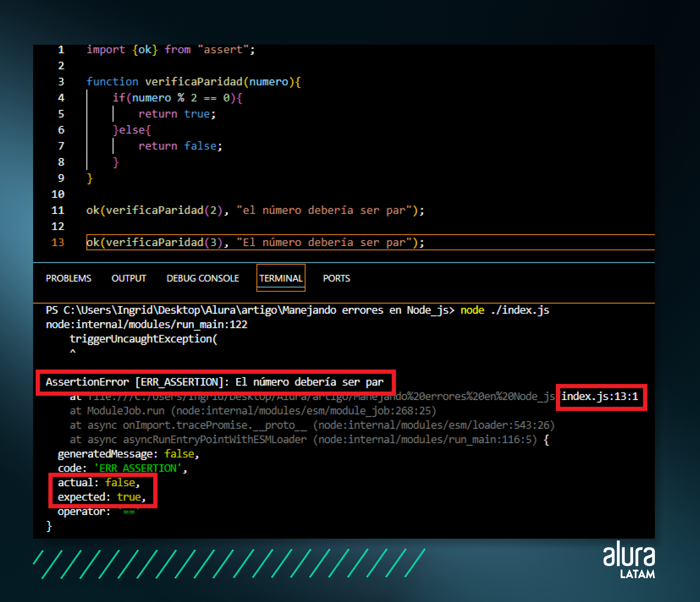Open the PROBLEMS panel tab
This screenshot has width=700, height=602.
pos(68,278)
